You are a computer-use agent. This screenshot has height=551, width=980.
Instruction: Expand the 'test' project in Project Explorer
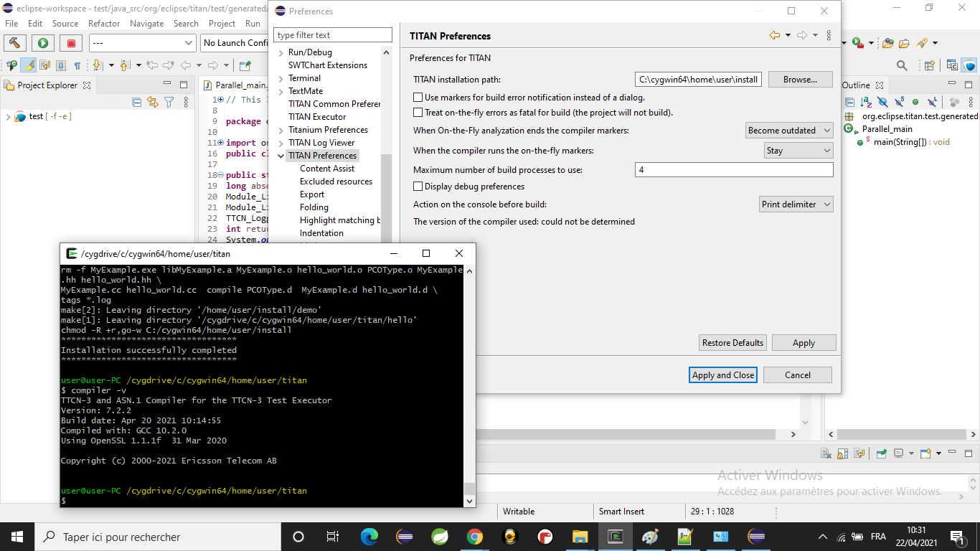(8, 117)
